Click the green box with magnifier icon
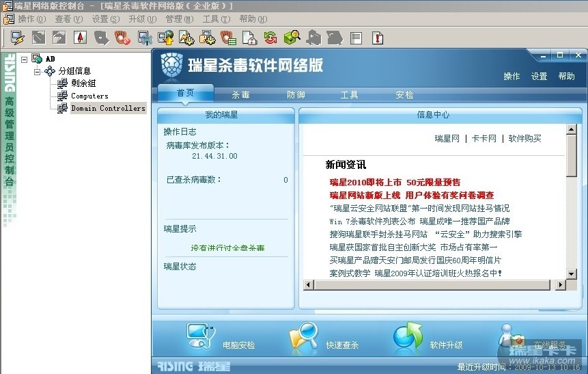 (x=292, y=37)
